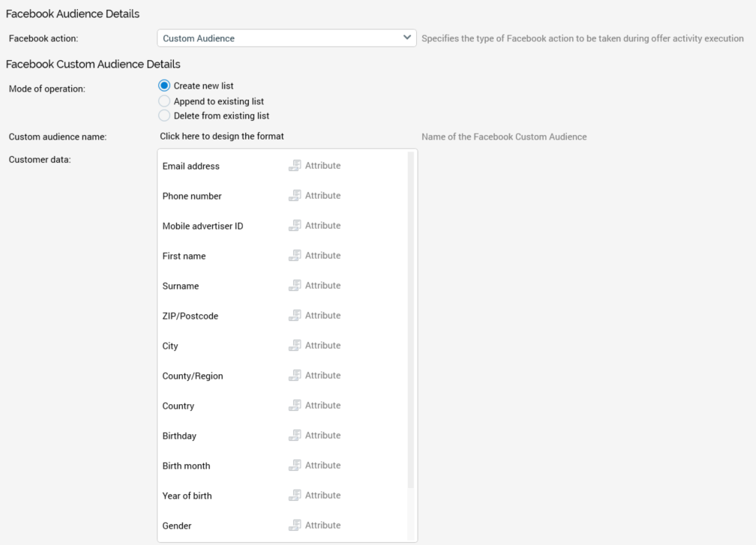The height and width of the screenshot is (545, 756).
Task: Select the attribute icon beside Mobile advertiser ID
Action: pos(295,226)
